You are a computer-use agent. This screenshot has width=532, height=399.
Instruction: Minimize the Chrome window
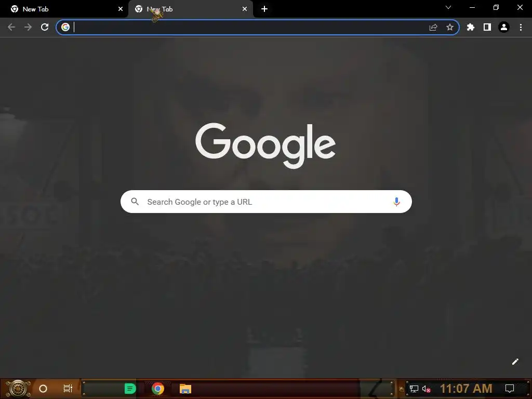point(472,7)
